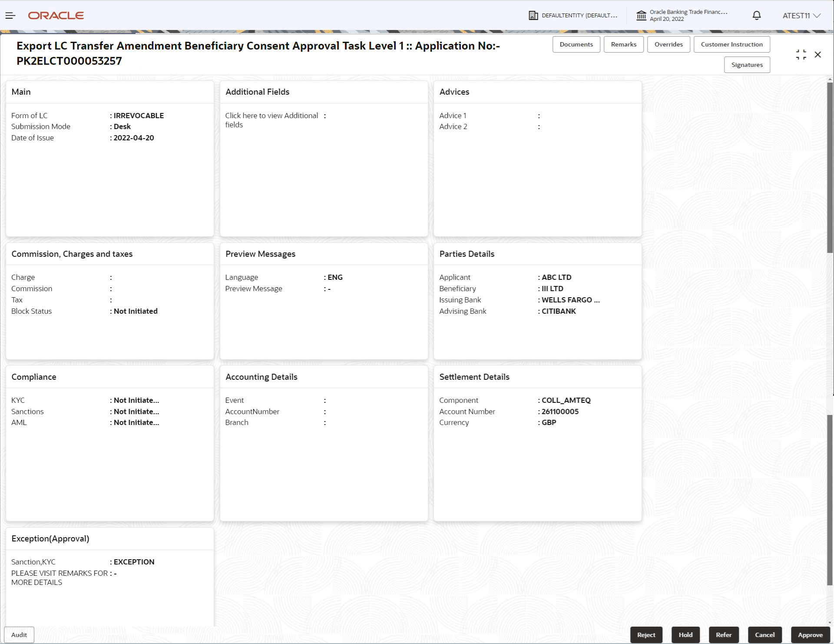834x644 pixels.
Task: Open the Remarks panel
Action: tap(623, 44)
